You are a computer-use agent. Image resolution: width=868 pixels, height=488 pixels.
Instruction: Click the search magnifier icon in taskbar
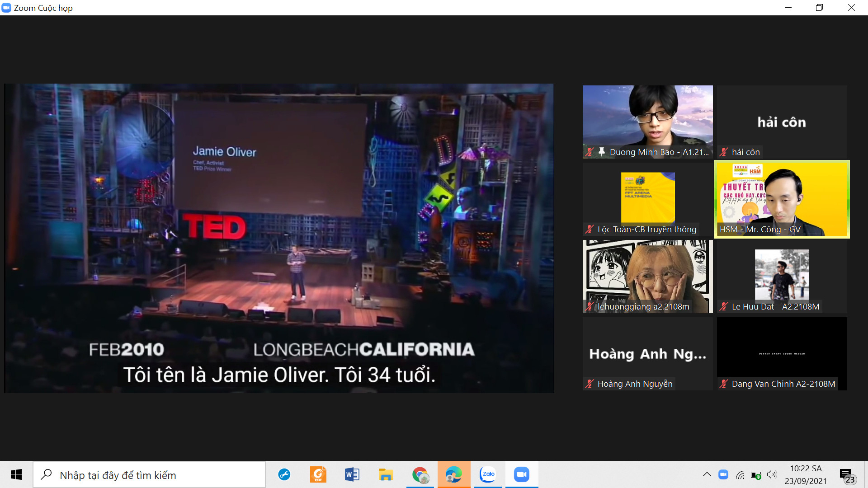(x=46, y=475)
